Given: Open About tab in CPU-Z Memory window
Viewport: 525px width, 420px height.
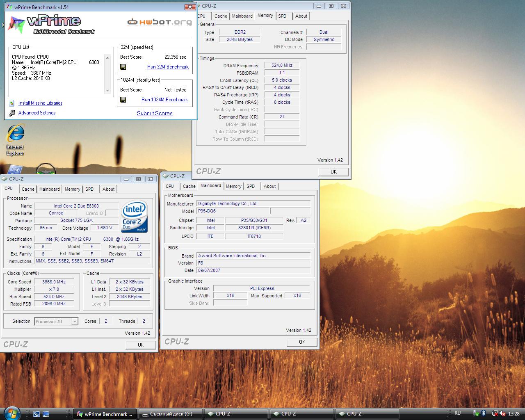Looking at the screenshot, I should [x=301, y=16].
